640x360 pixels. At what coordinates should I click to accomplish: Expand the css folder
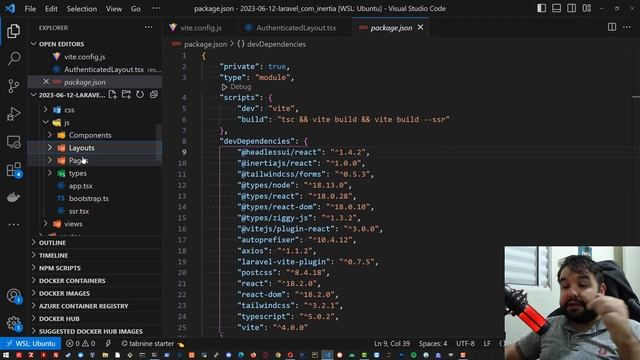click(x=95, y=110)
